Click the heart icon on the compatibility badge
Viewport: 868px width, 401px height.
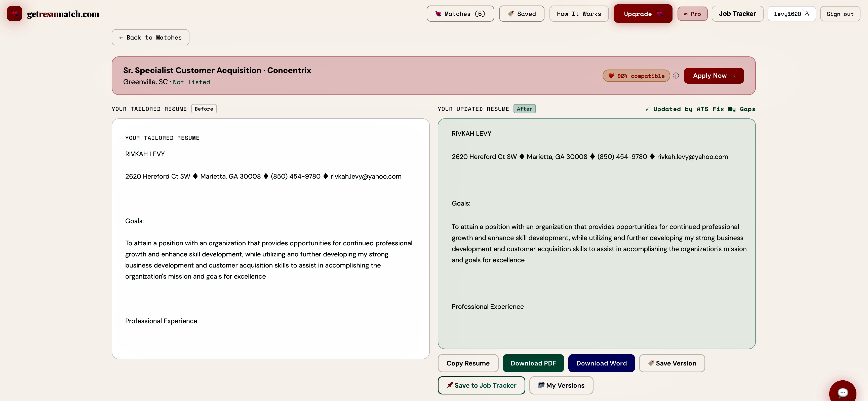click(612, 76)
